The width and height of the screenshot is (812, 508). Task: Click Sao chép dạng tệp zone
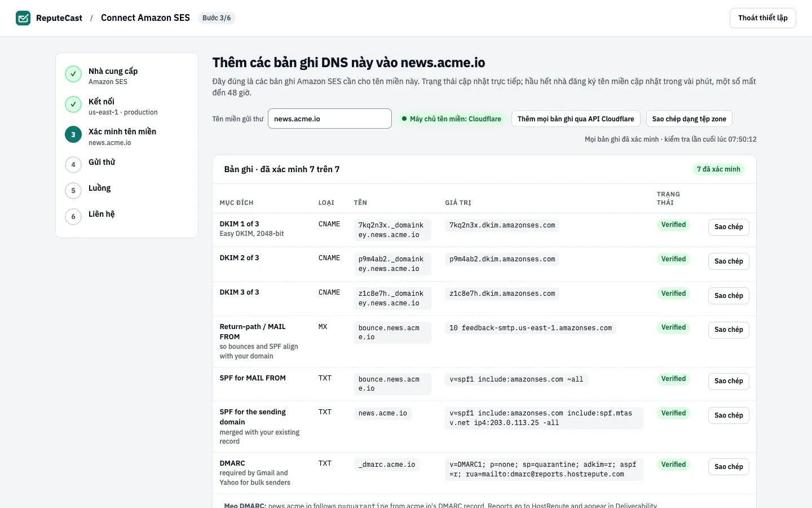689,119
